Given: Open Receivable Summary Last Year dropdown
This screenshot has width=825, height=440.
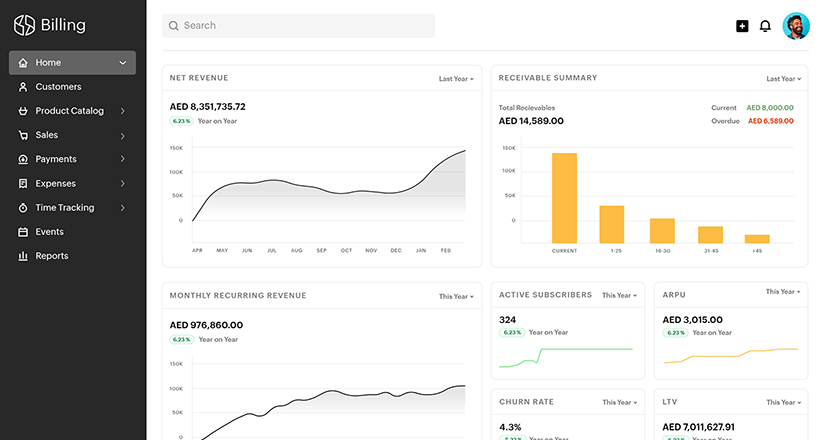Looking at the screenshot, I should [x=783, y=78].
